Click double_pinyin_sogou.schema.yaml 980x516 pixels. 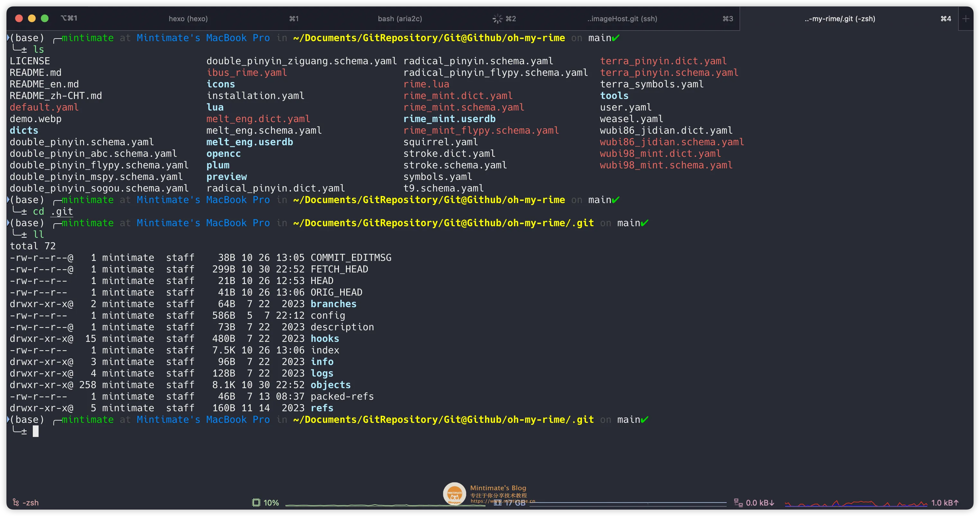[99, 188]
